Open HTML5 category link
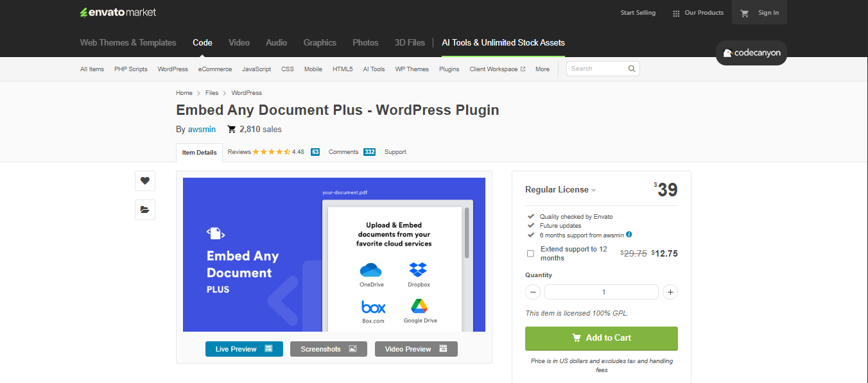 pyautogui.click(x=343, y=69)
